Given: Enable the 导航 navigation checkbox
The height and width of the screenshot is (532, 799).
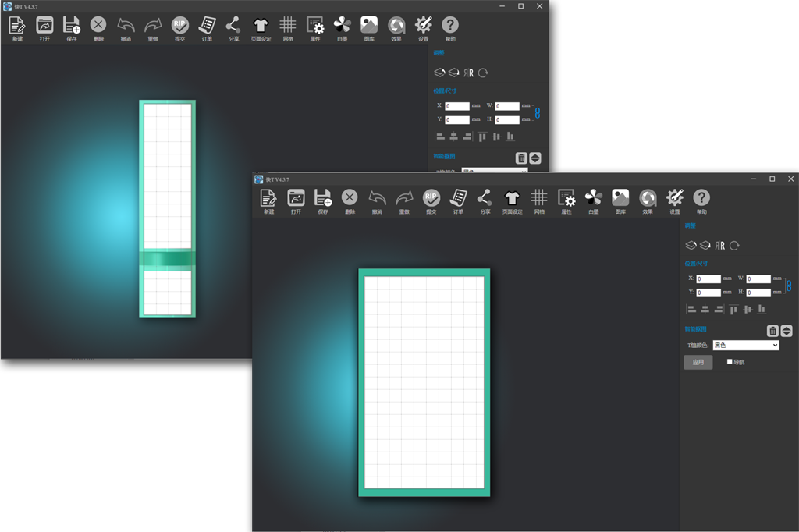Looking at the screenshot, I should coord(730,362).
